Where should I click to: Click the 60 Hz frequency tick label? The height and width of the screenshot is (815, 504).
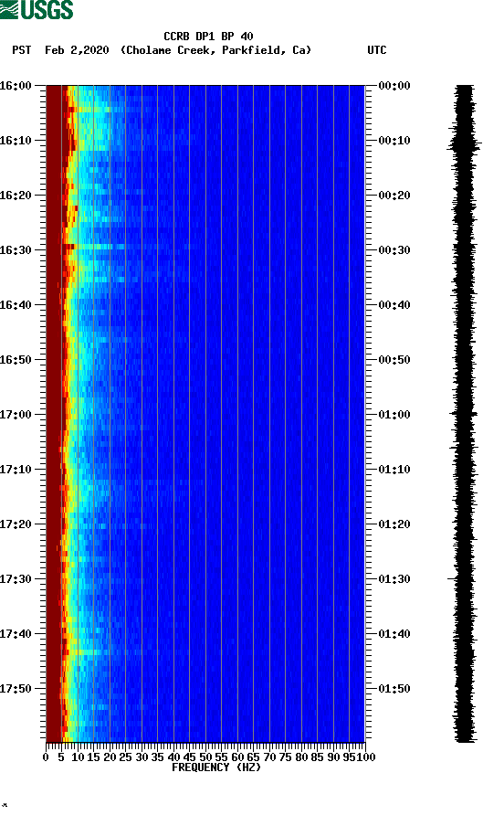point(237,757)
